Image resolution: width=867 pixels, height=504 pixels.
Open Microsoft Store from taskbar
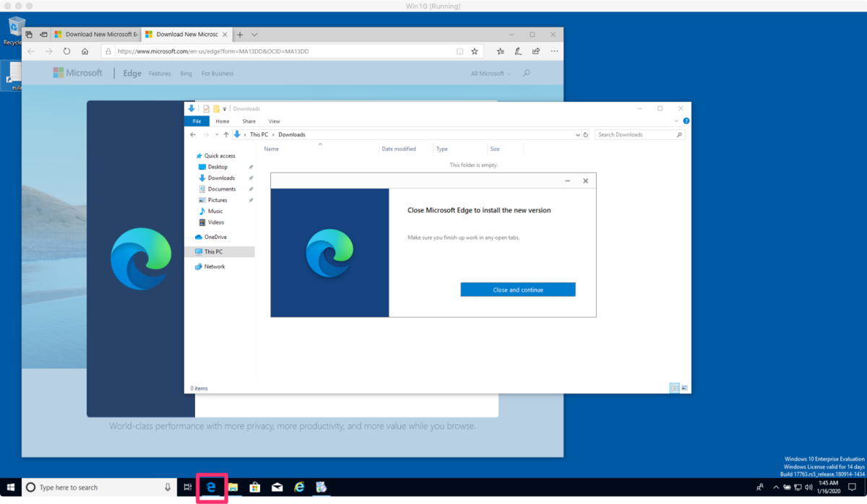click(254, 487)
